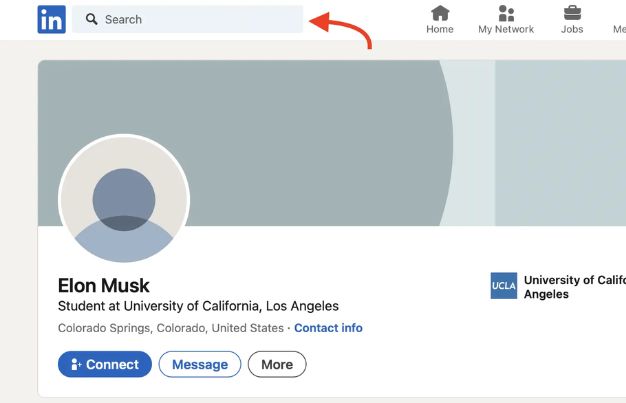Click the add-person icon inside Connect
This screenshot has width=626, height=403.
(x=76, y=365)
